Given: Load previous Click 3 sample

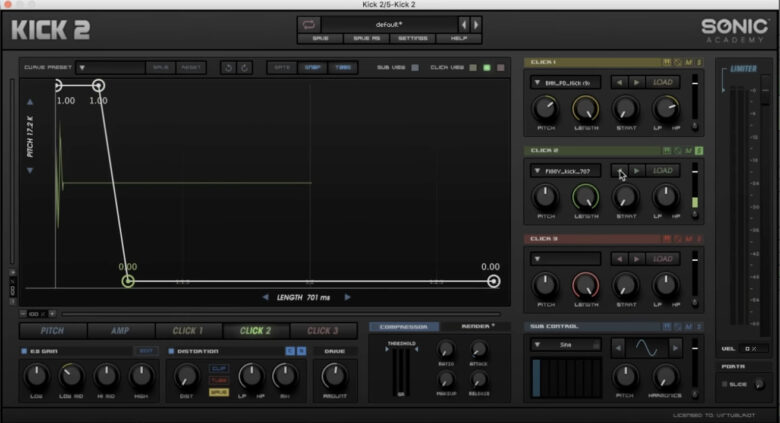Looking at the screenshot, I should (619, 259).
